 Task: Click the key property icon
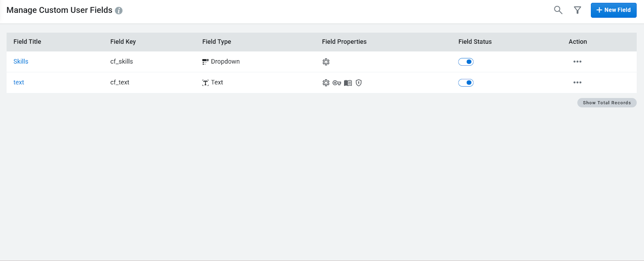[337, 83]
